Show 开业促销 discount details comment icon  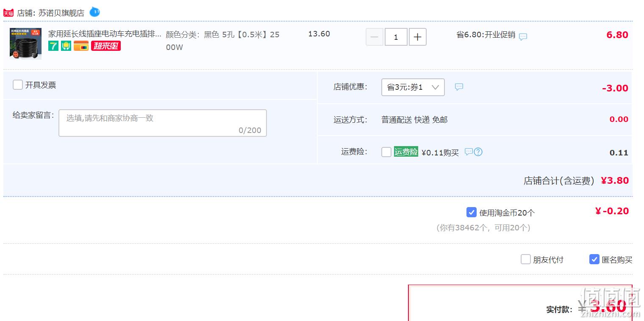523,36
